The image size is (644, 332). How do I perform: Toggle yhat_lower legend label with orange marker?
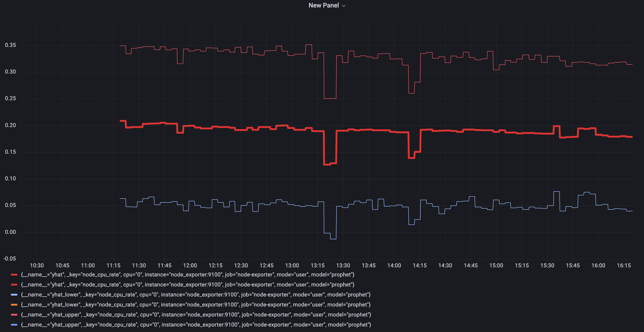196,305
